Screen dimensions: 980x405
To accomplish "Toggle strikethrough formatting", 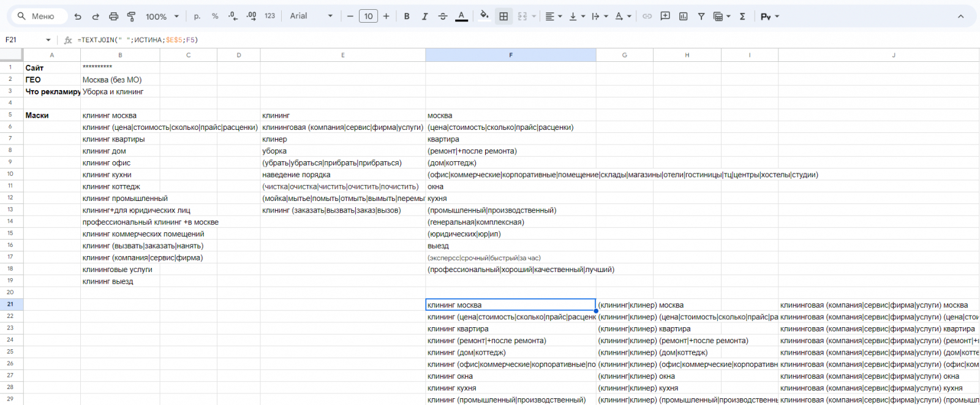I will coord(443,17).
